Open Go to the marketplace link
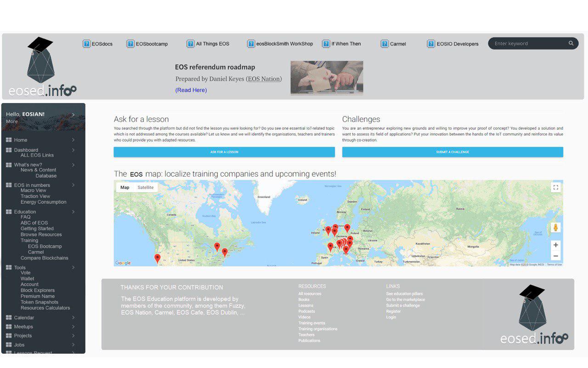Image resolution: width=588 pixels, height=368 pixels. pyautogui.click(x=406, y=299)
